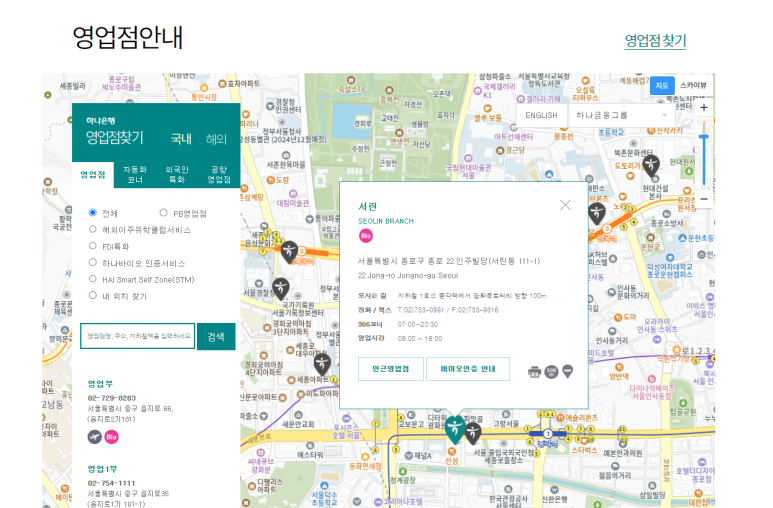Click the address 22 Jong-ro Jongno-gu Seoul
This screenshot has width=773, height=508.
point(408,276)
